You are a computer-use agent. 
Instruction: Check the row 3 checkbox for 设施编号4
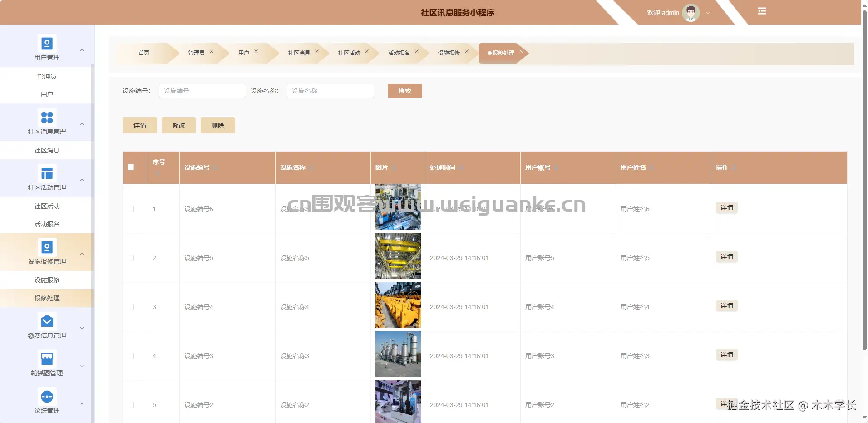(x=131, y=307)
